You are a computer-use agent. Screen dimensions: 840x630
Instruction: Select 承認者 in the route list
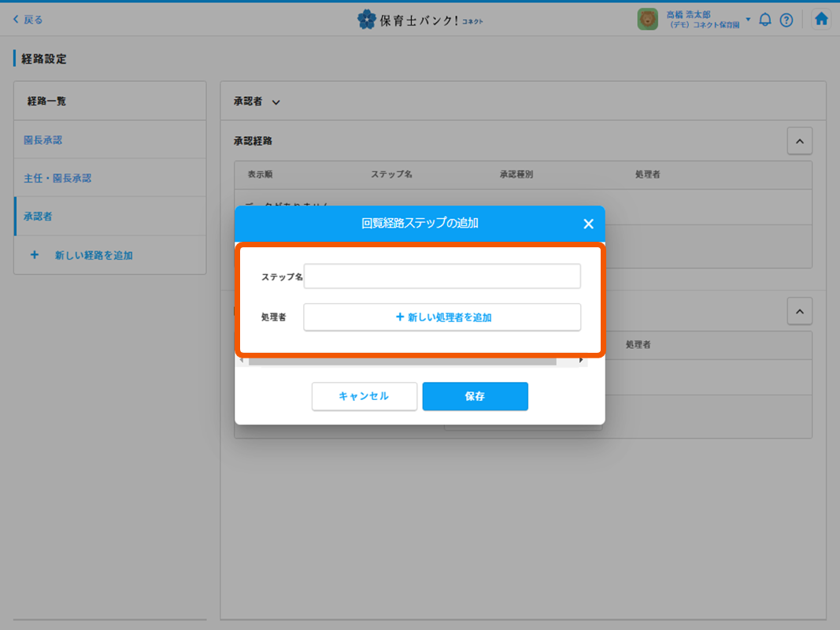tap(38, 216)
